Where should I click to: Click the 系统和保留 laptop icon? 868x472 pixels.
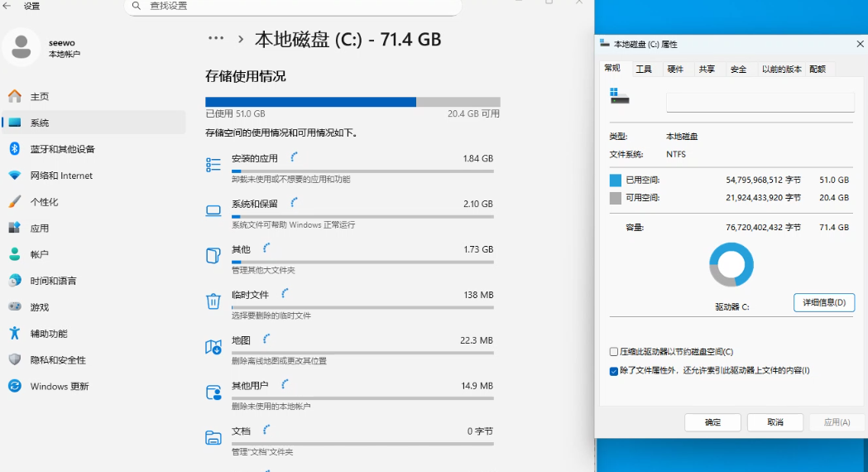(x=213, y=210)
